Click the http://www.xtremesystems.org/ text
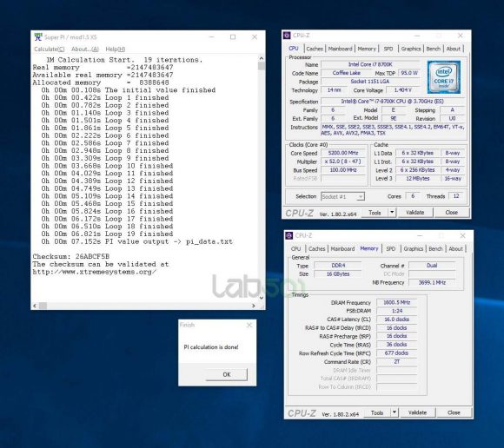 click(x=95, y=272)
